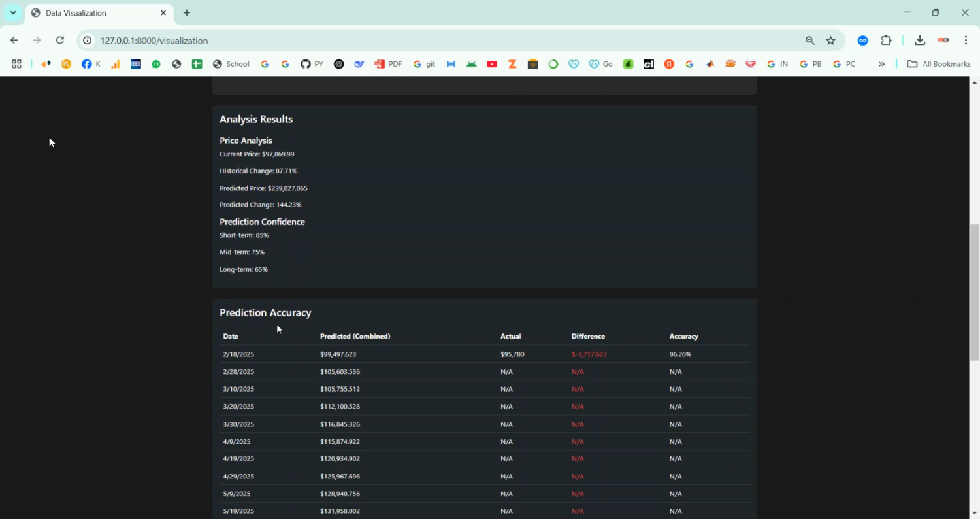
Task: Open the YouTube bookmark
Action: (x=492, y=64)
